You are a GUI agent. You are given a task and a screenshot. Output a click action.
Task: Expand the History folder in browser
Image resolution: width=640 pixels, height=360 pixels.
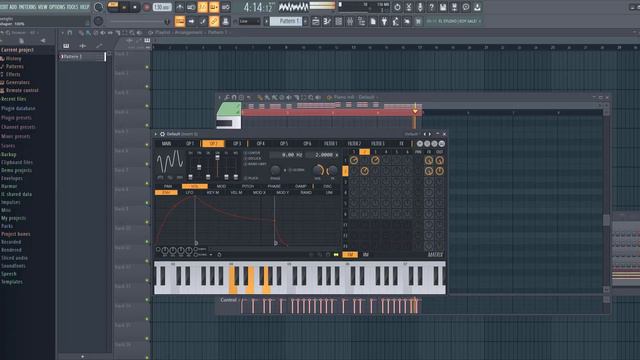(x=13, y=59)
